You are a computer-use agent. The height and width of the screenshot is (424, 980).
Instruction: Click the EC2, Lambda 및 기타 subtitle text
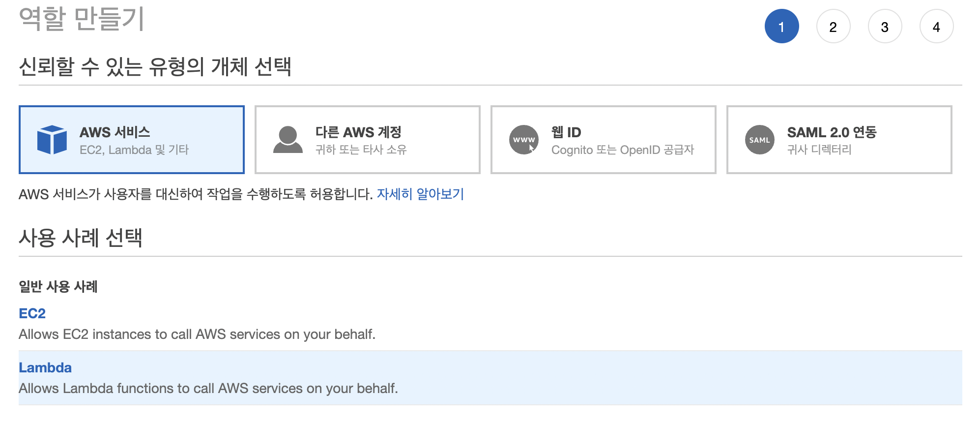[x=134, y=150]
